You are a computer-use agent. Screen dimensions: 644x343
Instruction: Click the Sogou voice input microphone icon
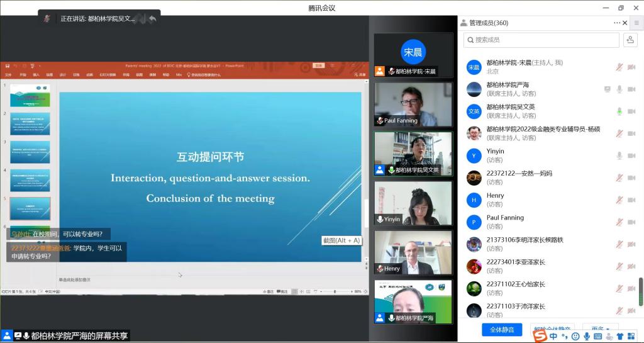(x=586, y=336)
